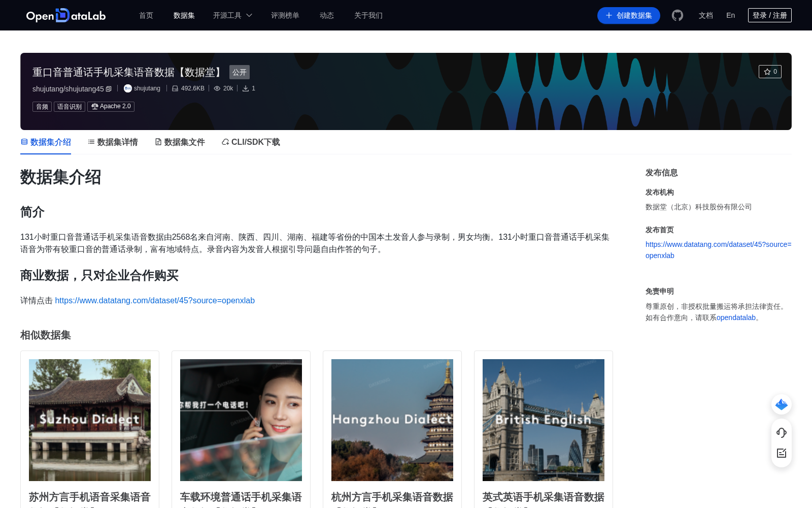Image resolution: width=812 pixels, height=508 pixels.
Task: Click the 苏州方言手机语音采集语音 title
Action: point(90,497)
